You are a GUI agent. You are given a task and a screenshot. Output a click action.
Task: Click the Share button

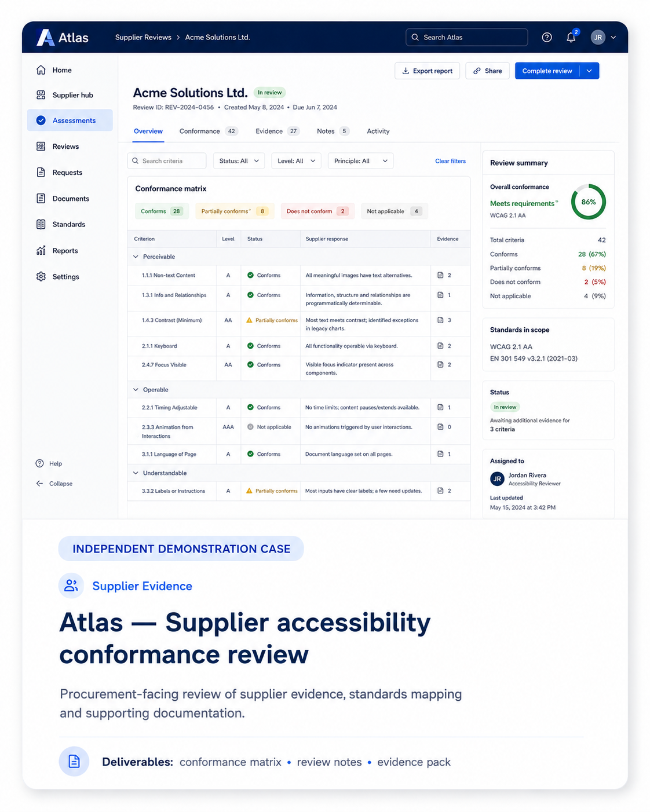click(x=488, y=71)
